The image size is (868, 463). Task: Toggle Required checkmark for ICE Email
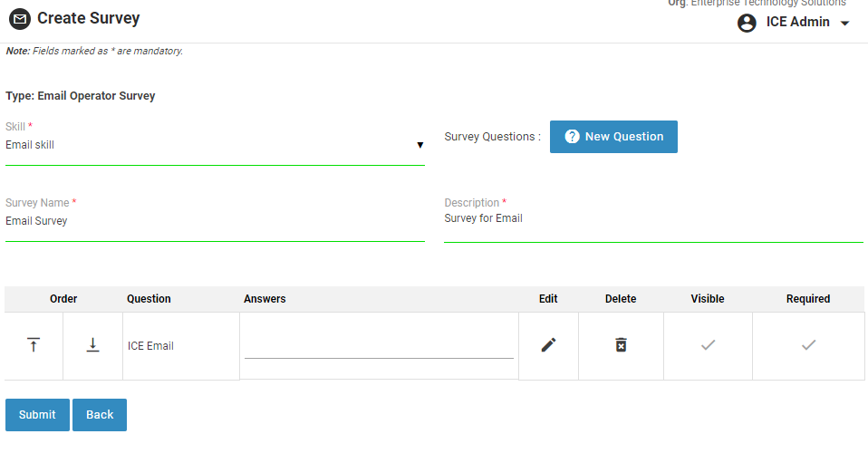[x=808, y=345]
